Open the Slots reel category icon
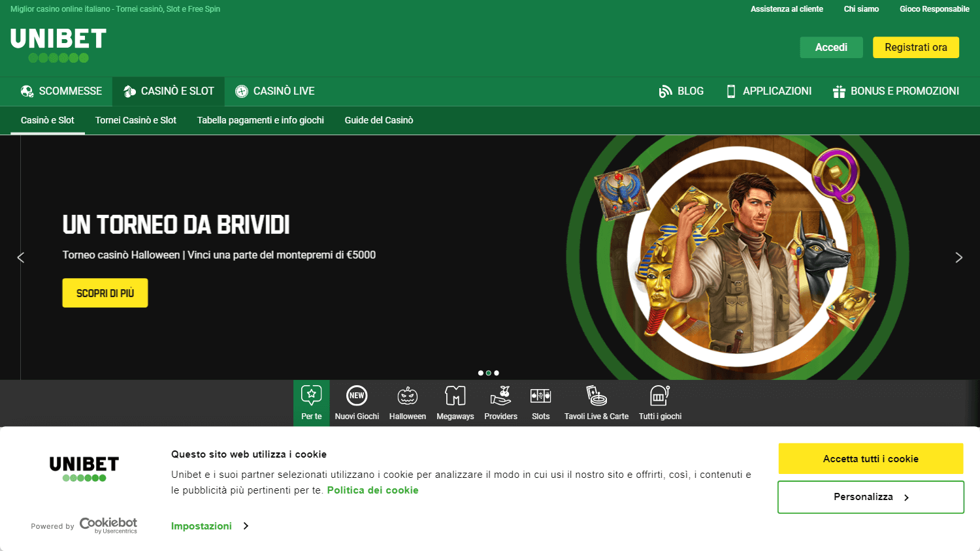 click(541, 396)
